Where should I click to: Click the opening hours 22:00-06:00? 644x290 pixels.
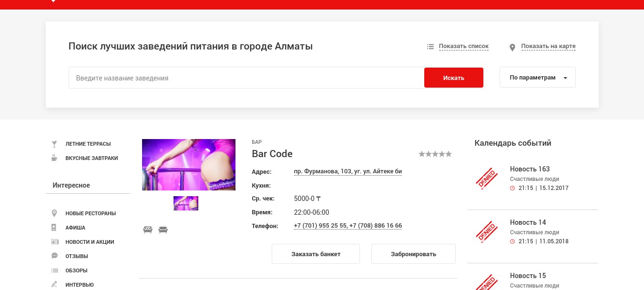coord(312,212)
